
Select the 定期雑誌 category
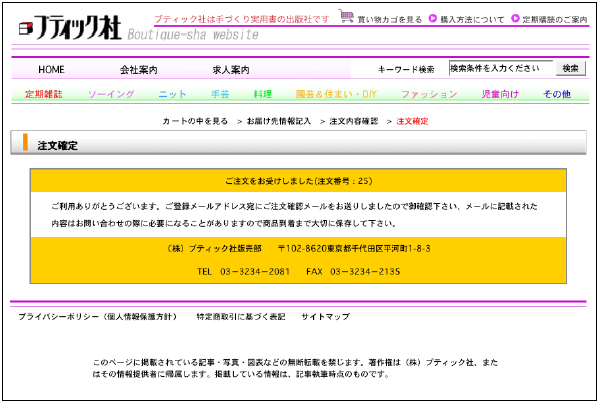[44, 94]
